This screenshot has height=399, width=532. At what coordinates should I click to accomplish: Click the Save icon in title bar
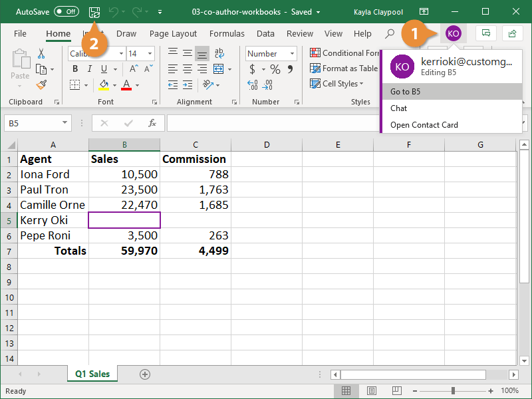coord(94,12)
